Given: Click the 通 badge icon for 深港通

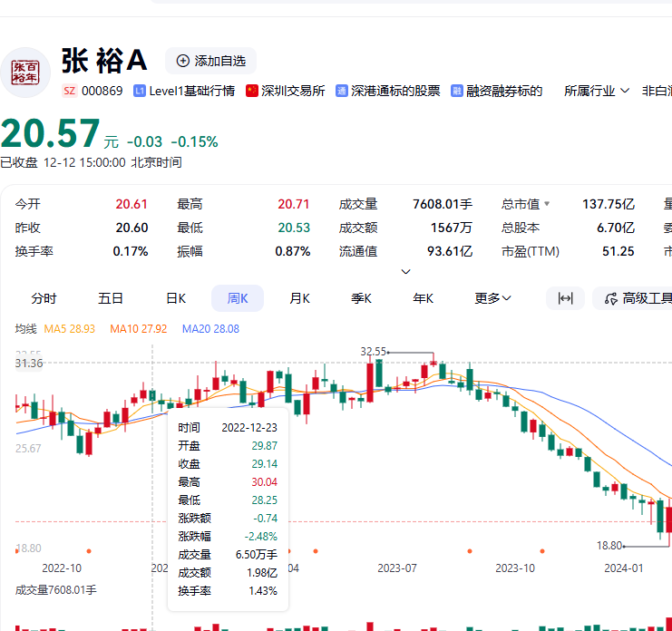Looking at the screenshot, I should 341,91.
